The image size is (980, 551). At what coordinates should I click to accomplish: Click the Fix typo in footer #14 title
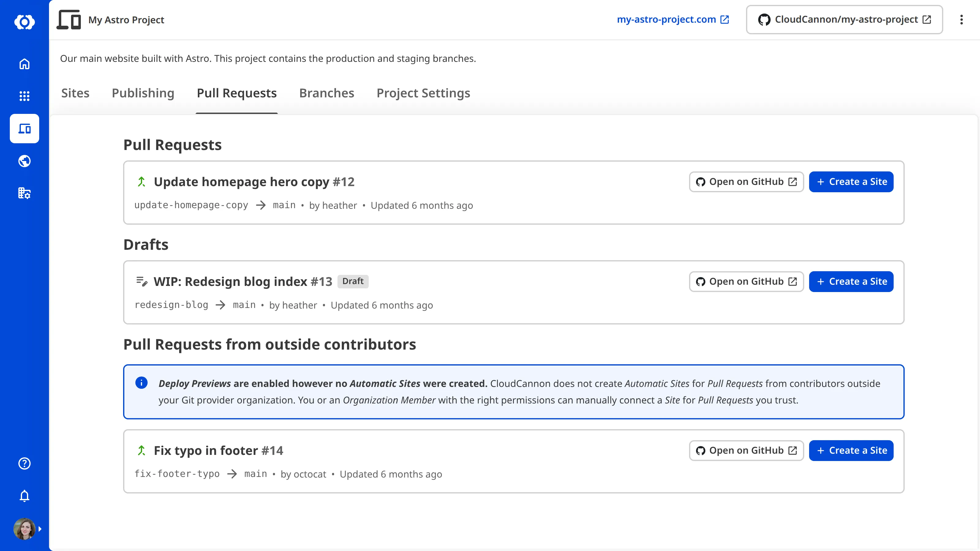(219, 451)
